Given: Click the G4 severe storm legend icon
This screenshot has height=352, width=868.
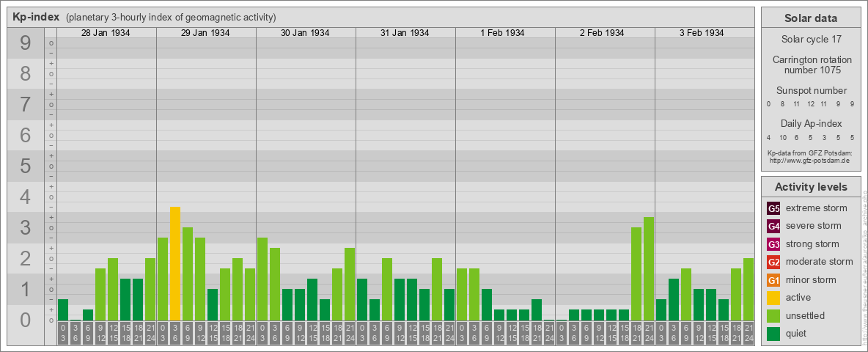Looking at the screenshot, I should pyautogui.click(x=774, y=226).
